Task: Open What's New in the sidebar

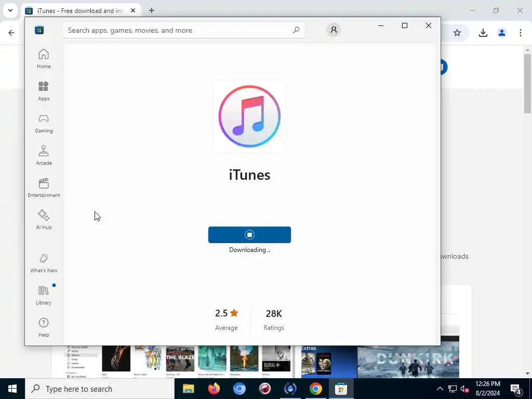Action: pos(44,263)
